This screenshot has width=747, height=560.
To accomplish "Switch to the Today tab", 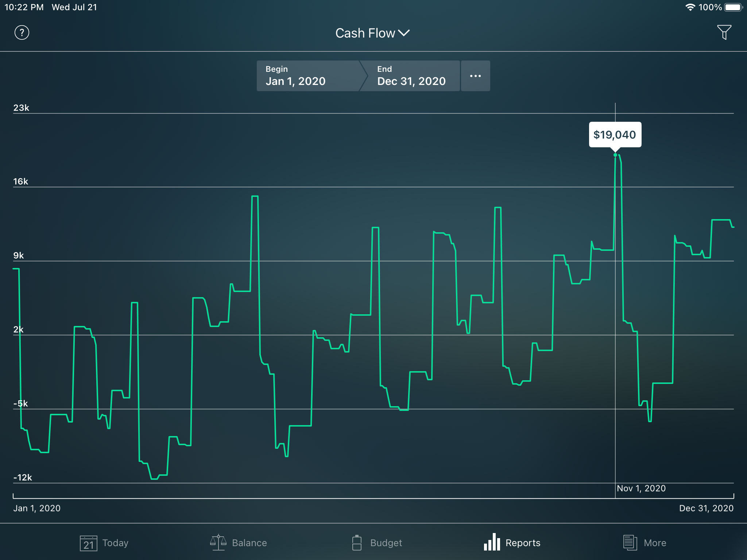I will point(104,543).
